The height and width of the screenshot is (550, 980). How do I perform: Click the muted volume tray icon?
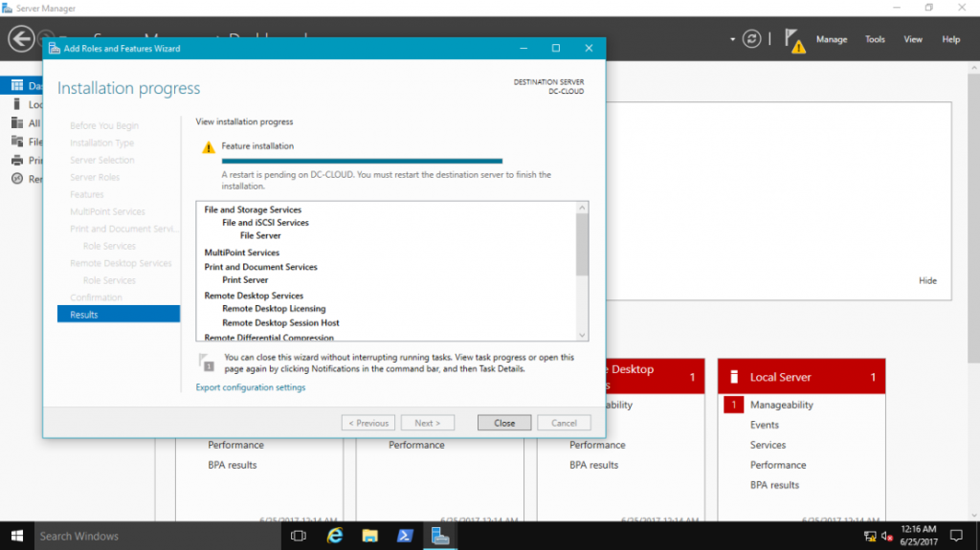coord(887,537)
